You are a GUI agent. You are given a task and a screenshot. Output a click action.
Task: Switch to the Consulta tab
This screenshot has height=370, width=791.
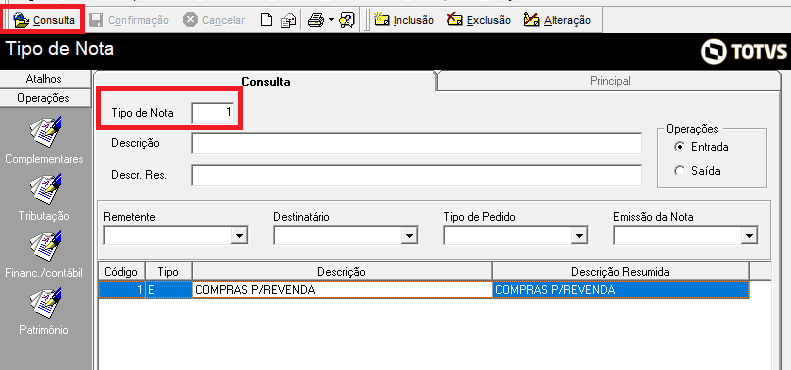tap(266, 82)
